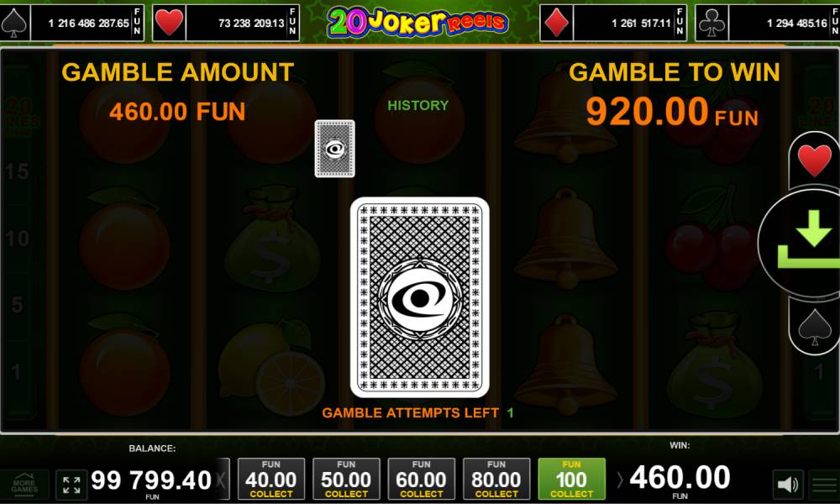Viewport: 840px width, 504px height.
Task: Toggle fullscreen with the expand arrows icon
Action: (71, 484)
